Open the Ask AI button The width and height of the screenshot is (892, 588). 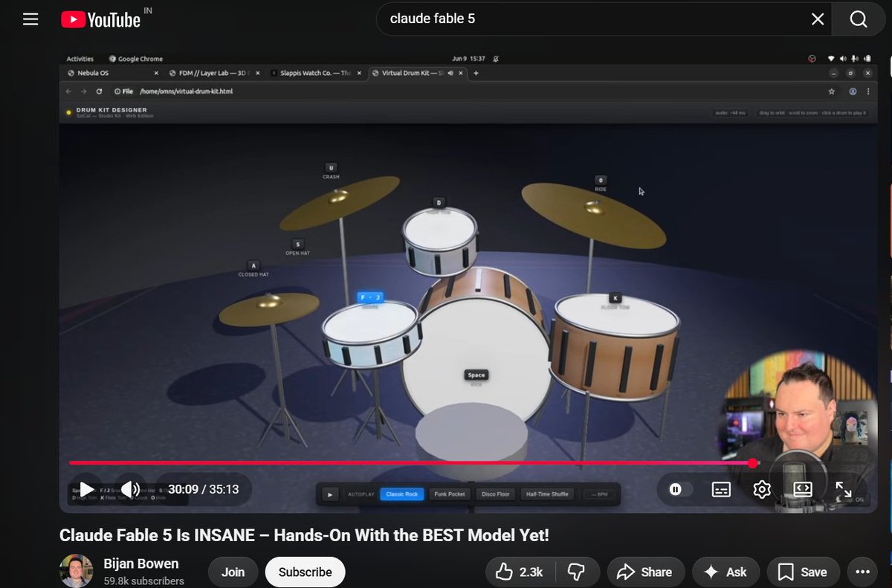[725, 572]
